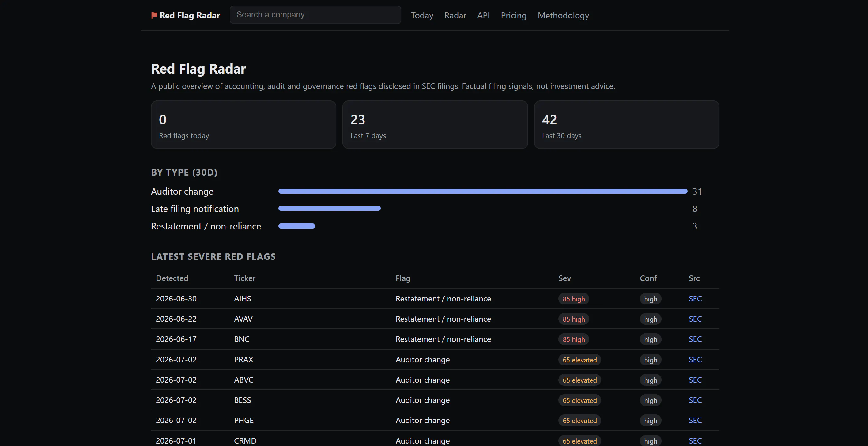The image size is (868, 446).
Task: Click the 85 high badge for AIHS
Action: (x=573, y=299)
